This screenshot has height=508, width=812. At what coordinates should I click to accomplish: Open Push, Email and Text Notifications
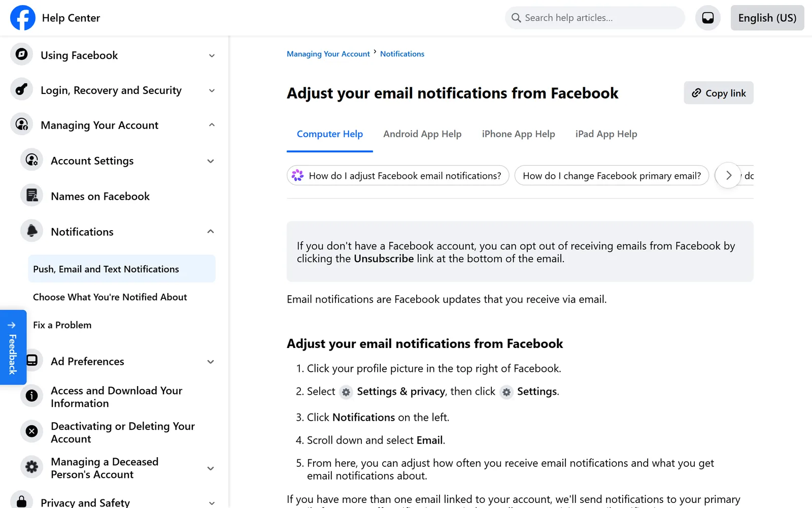coord(122,269)
